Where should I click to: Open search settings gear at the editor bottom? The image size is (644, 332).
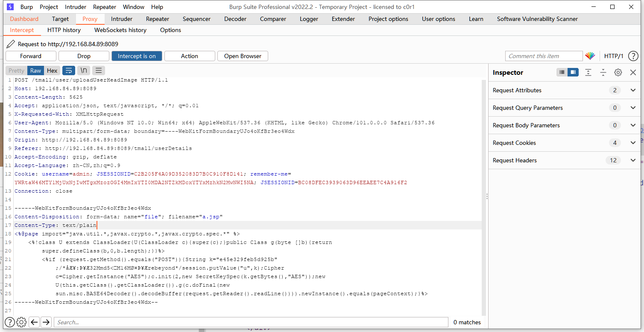coord(21,322)
